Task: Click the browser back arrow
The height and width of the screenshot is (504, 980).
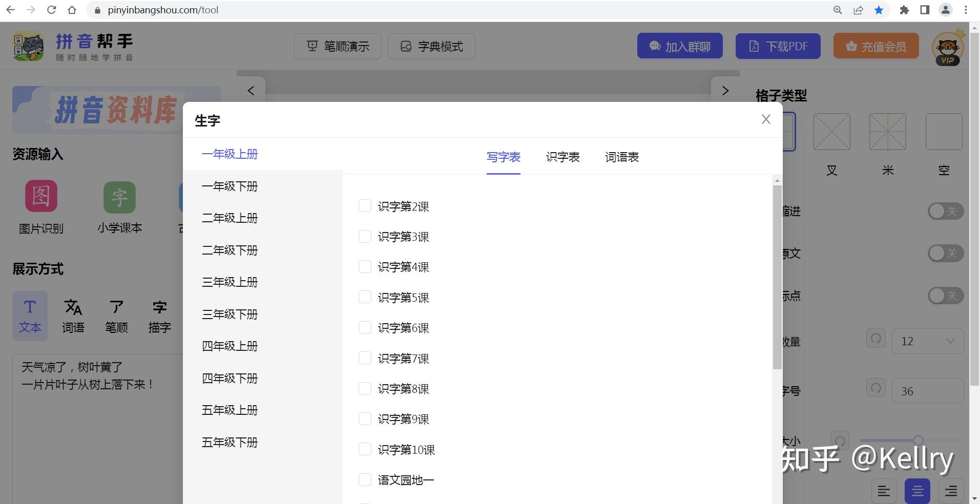Action: tap(10, 10)
